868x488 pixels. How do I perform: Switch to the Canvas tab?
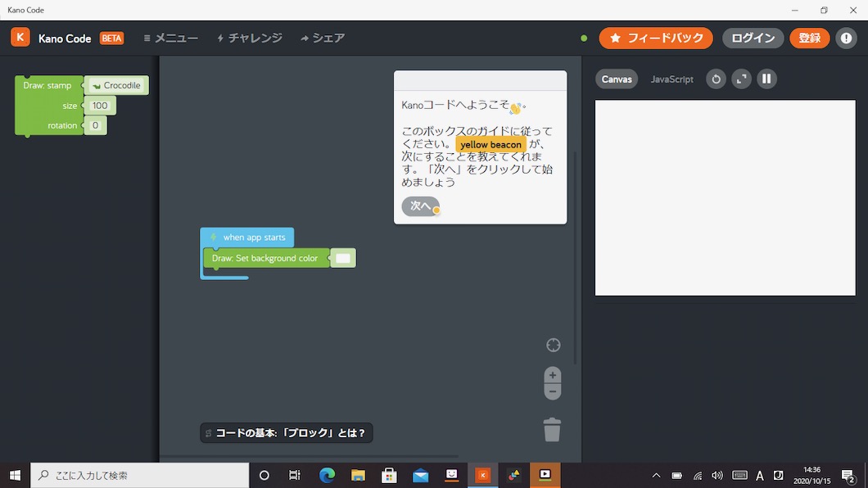tap(617, 79)
